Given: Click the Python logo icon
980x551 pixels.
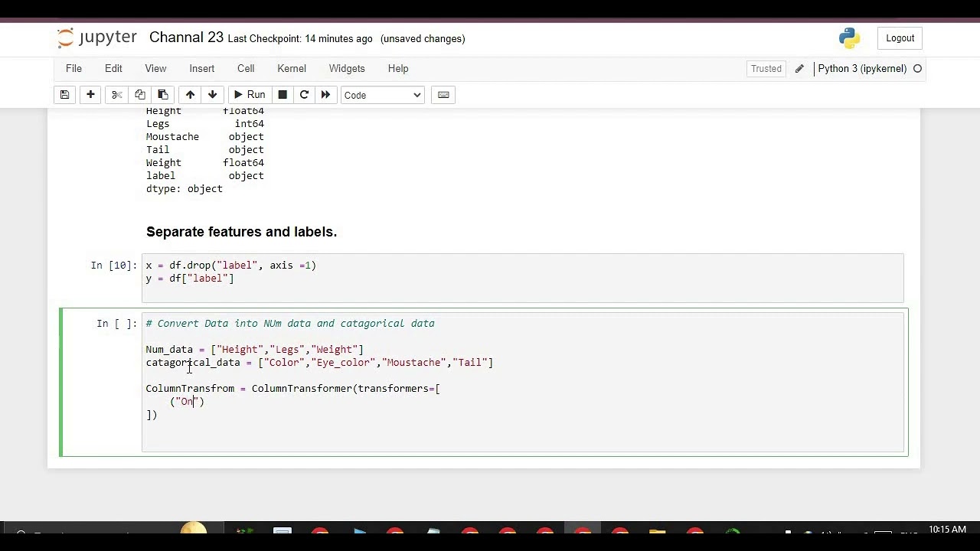Looking at the screenshot, I should click(x=849, y=38).
